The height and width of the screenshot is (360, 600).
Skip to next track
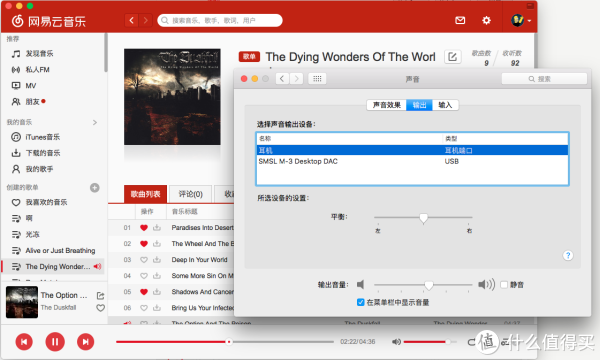click(85, 342)
